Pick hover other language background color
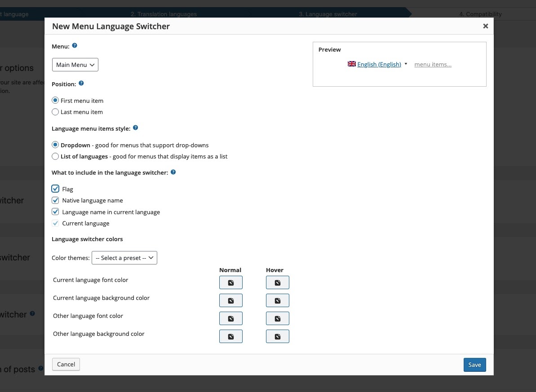 pos(277,336)
